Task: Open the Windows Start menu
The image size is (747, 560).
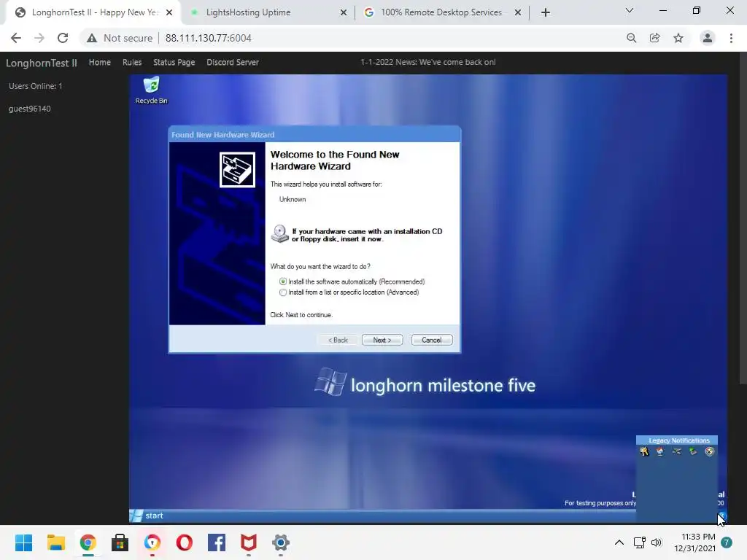Action: pyautogui.click(x=23, y=542)
